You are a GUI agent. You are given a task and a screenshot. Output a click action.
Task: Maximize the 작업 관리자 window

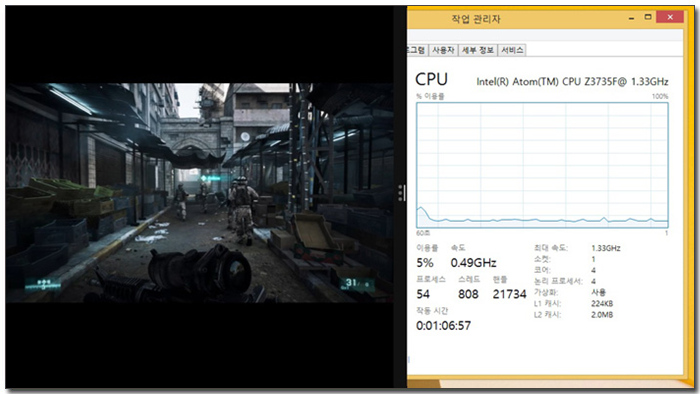[648, 17]
